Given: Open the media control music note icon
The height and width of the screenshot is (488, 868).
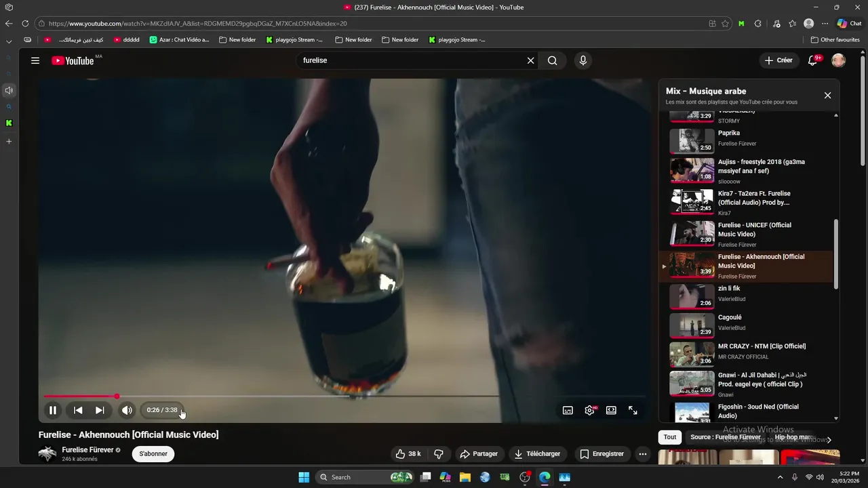Looking at the screenshot, I should [x=776, y=23].
